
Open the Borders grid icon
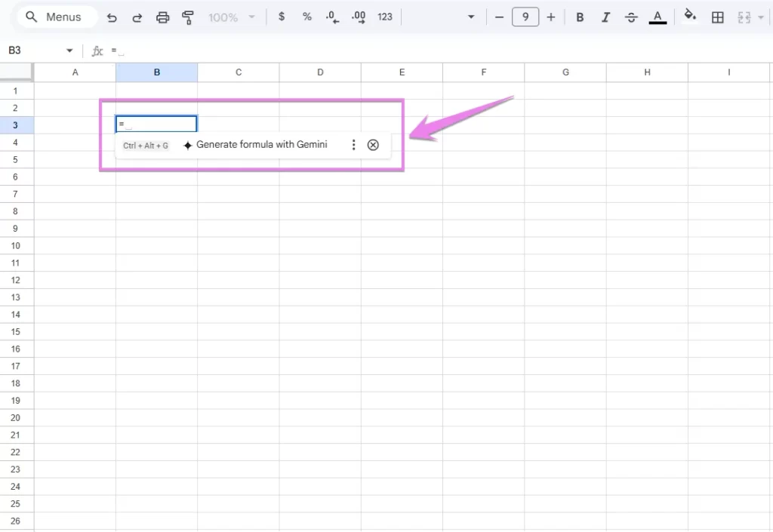(x=718, y=17)
